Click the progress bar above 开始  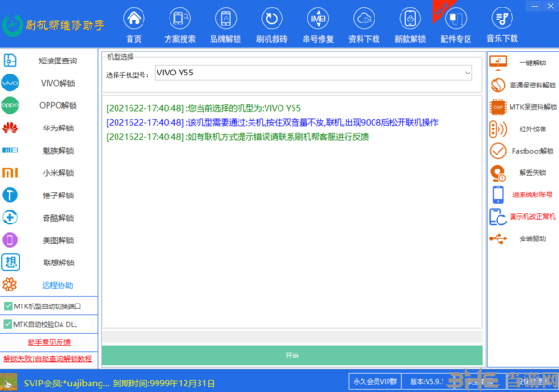(x=292, y=337)
